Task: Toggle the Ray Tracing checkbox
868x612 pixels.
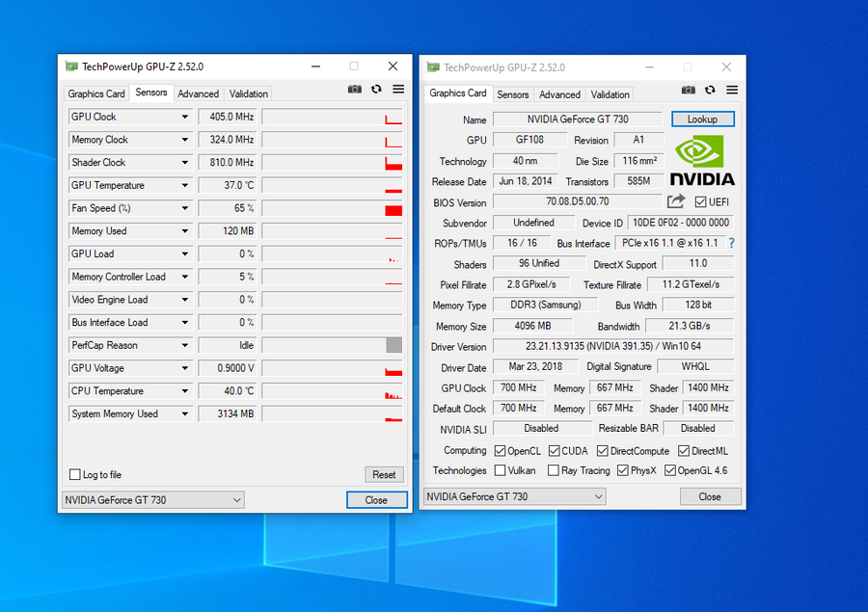Action: tap(553, 470)
